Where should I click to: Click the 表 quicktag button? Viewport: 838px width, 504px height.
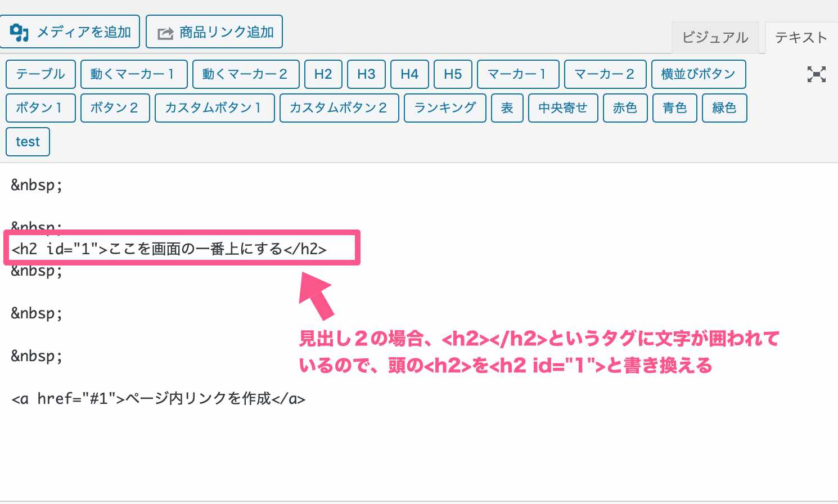[507, 108]
